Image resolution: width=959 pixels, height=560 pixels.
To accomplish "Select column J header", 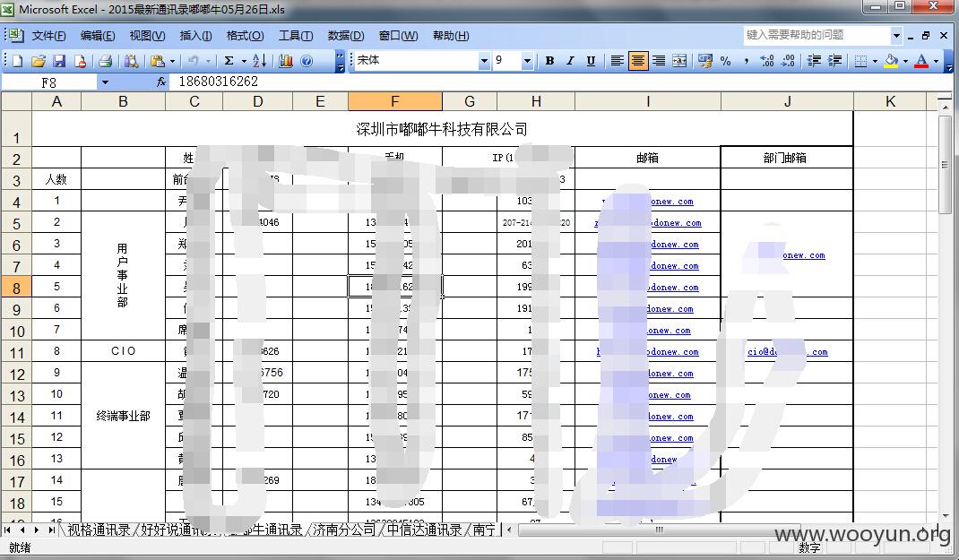I will 787,101.
